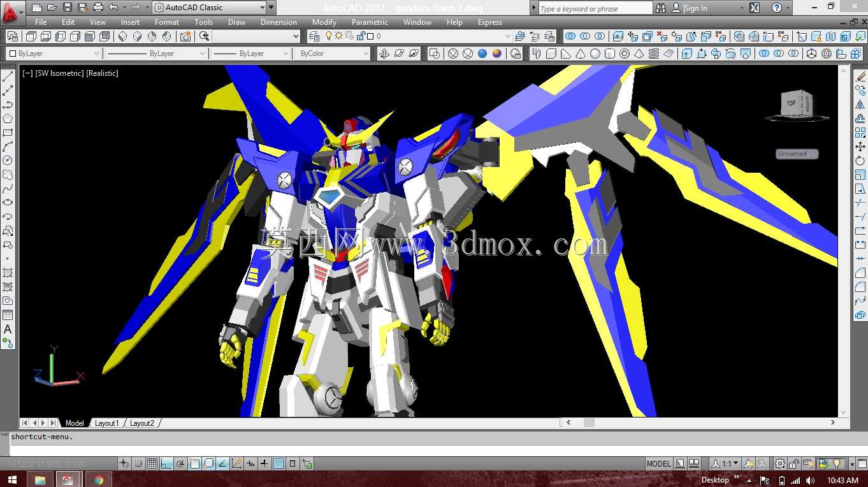868x487 pixels.
Task: Select the Erase tool in Modify toolbar
Action: 860,76
